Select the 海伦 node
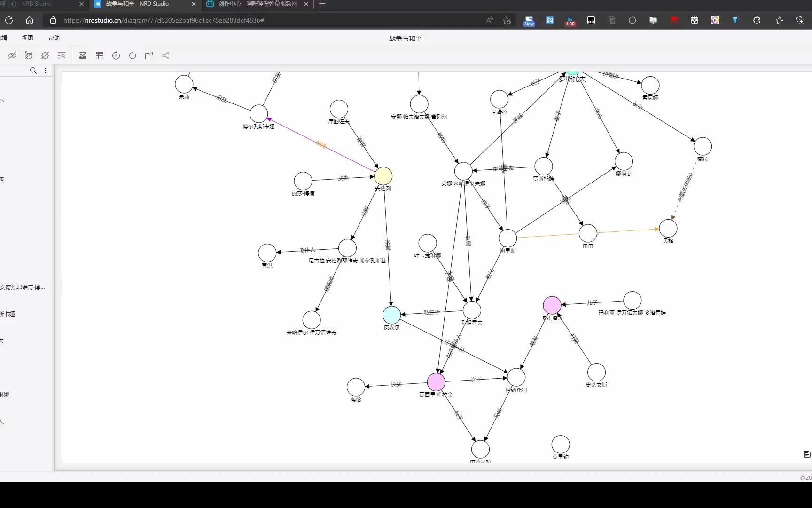This screenshot has width=812, height=508. click(356, 387)
